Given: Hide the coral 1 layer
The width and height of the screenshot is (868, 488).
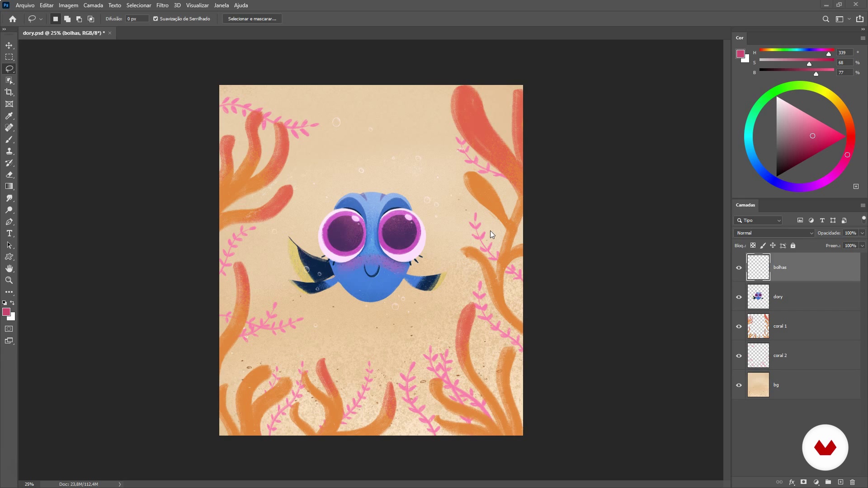Looking at the screenshot, I should (739, 326).
